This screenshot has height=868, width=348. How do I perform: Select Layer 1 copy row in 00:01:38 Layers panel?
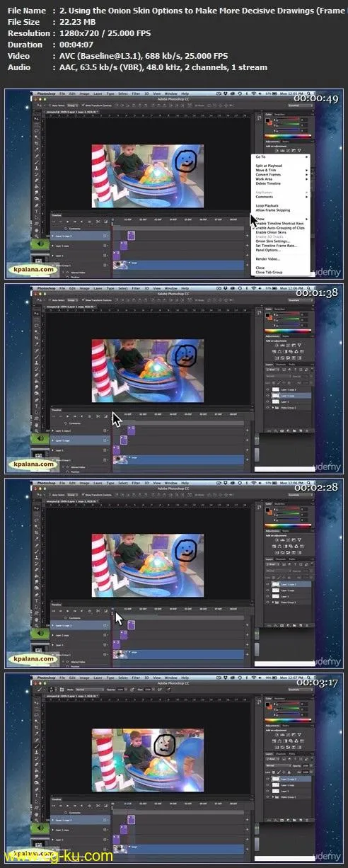pyautogui.click(x=288, y=396)
